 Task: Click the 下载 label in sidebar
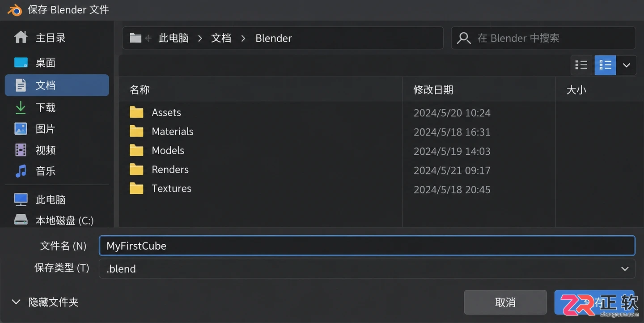click(x=46, y=107)
